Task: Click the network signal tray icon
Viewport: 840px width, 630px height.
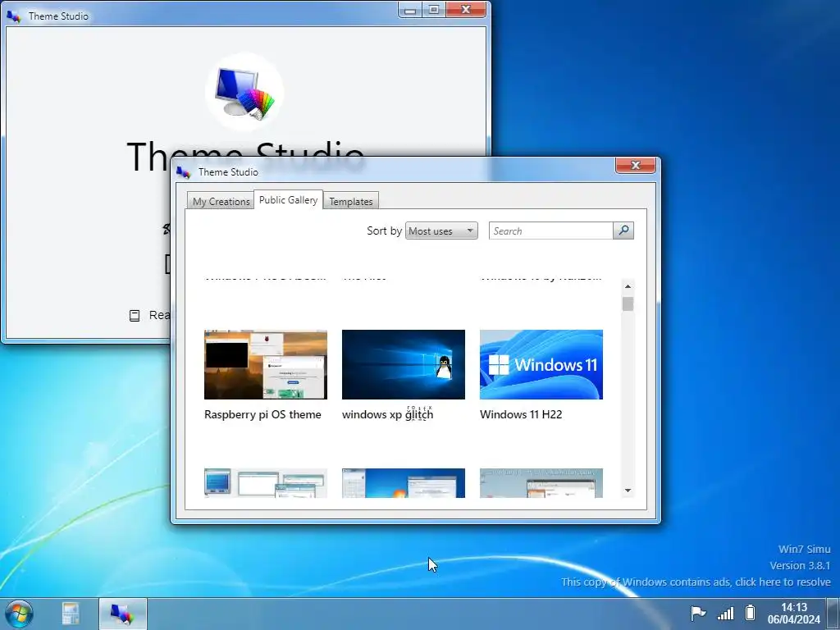Action: point(725,613)
